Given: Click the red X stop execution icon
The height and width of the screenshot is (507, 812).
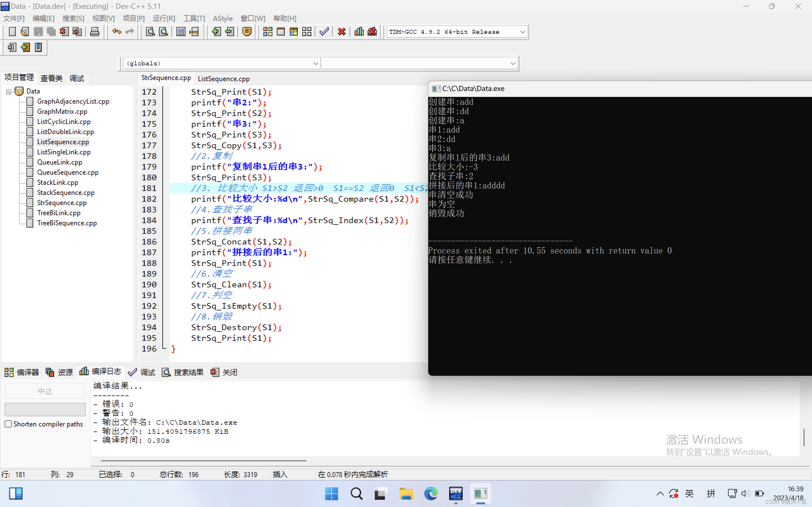Looking at the screenshot, I should (x=342, y=32).
